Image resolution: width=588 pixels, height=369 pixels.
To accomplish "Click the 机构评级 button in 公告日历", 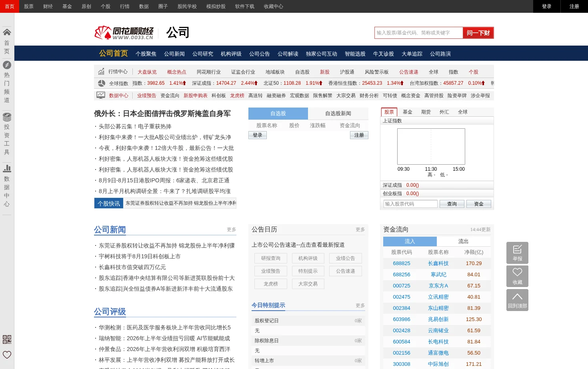I will pos(308,258).
